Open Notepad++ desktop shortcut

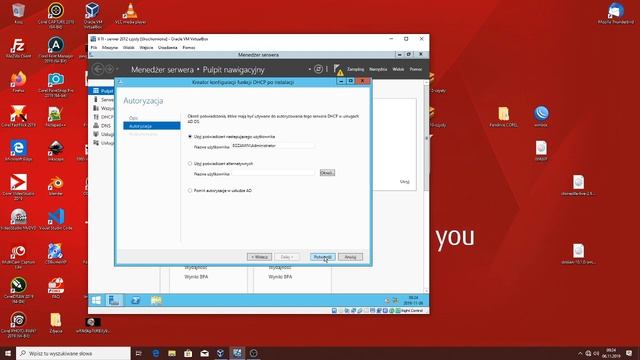coord(56,117)
